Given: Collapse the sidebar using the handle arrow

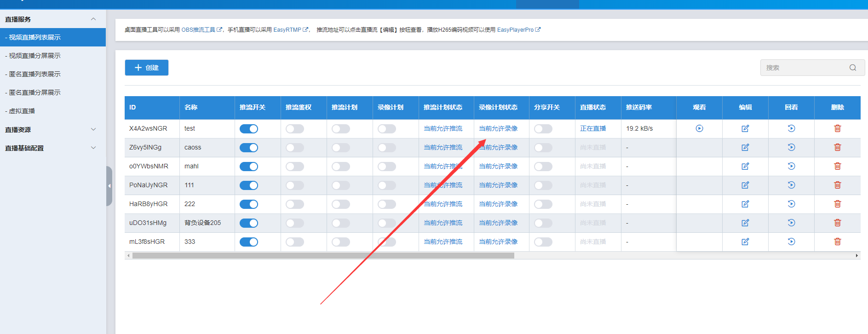Looking at the screenshot, I should point(109,186).
